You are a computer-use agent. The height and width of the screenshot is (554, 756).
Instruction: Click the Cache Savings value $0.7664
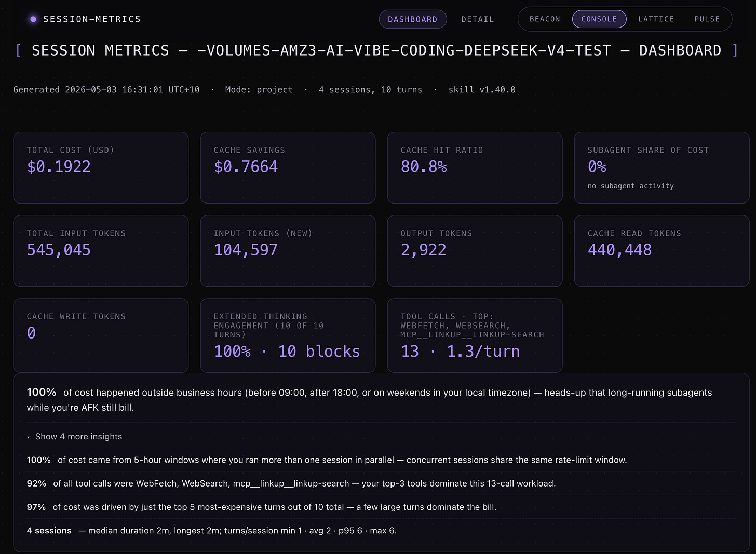tap(246, 167)
